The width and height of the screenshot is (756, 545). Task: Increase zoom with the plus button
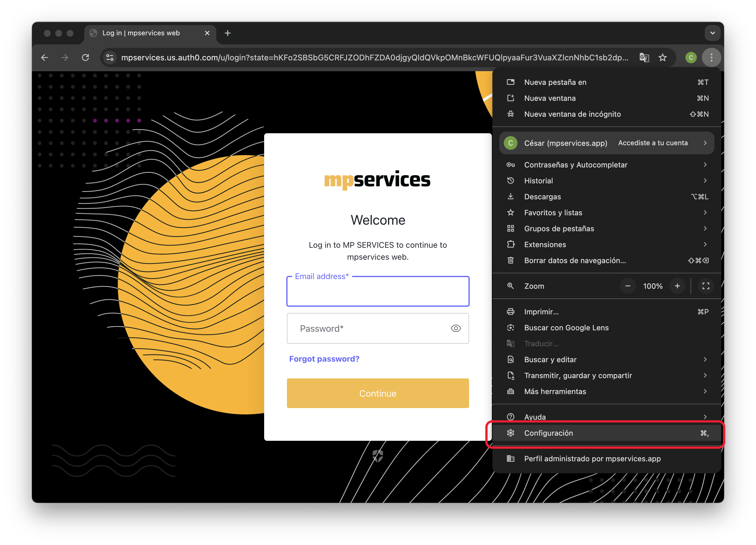pos(677,286)
